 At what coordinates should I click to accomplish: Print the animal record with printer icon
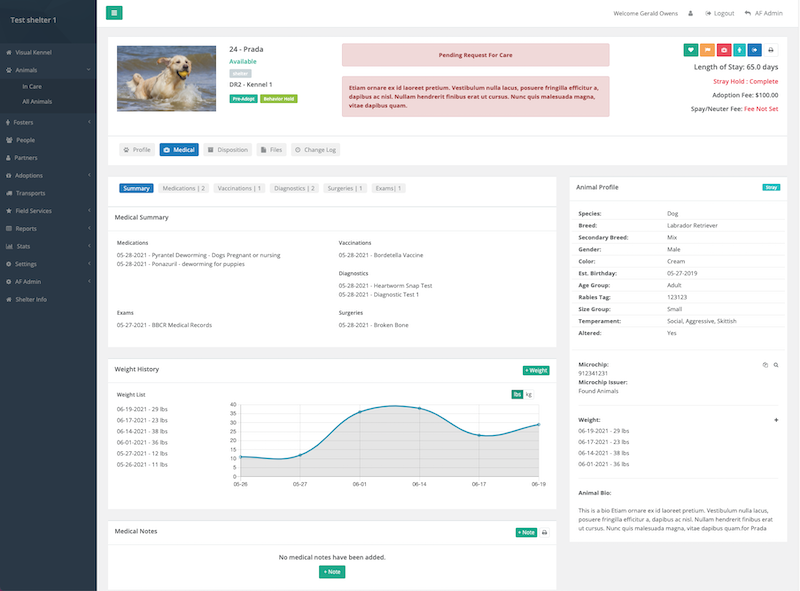pyautogui.click(x=771, y=49)
